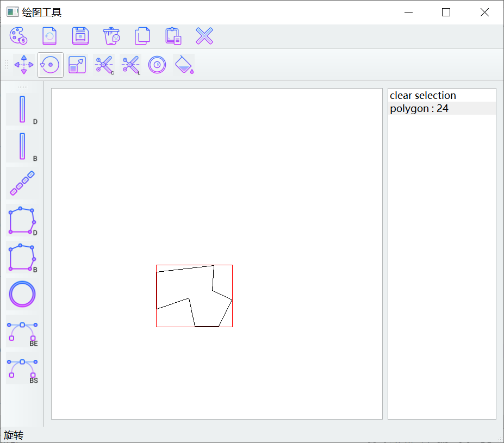Pick the dashed chain line tool

[22, 183]
